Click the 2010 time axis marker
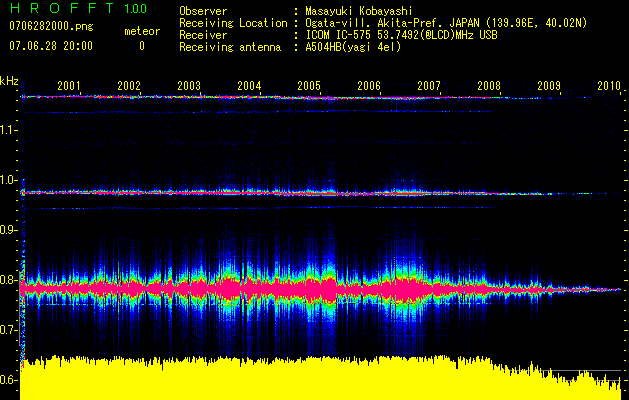Screen dimensions: 629x400 (x=609, y=85)
